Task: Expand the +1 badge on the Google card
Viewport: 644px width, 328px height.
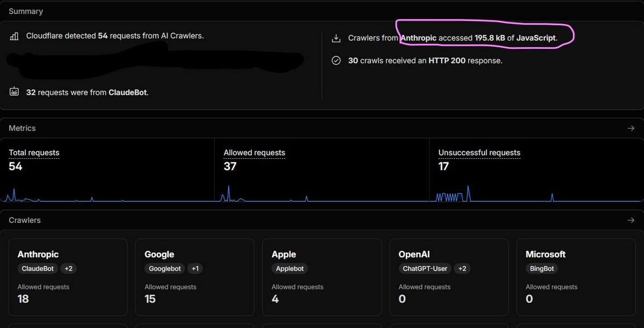Action: click(194, 268)
